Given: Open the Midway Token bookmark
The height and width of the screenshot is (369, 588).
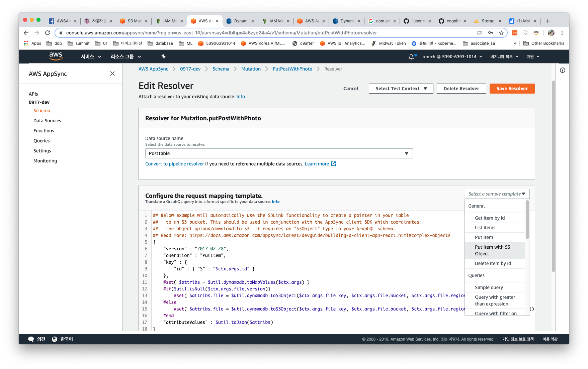Looking at the screenshot, I should [389, 43].
